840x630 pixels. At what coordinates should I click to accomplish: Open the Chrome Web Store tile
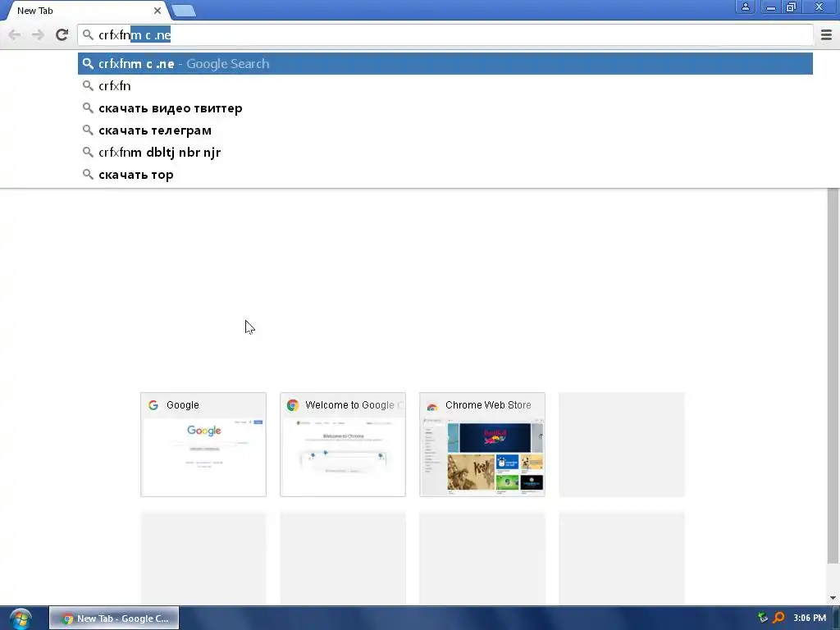[x=482, y=445]
